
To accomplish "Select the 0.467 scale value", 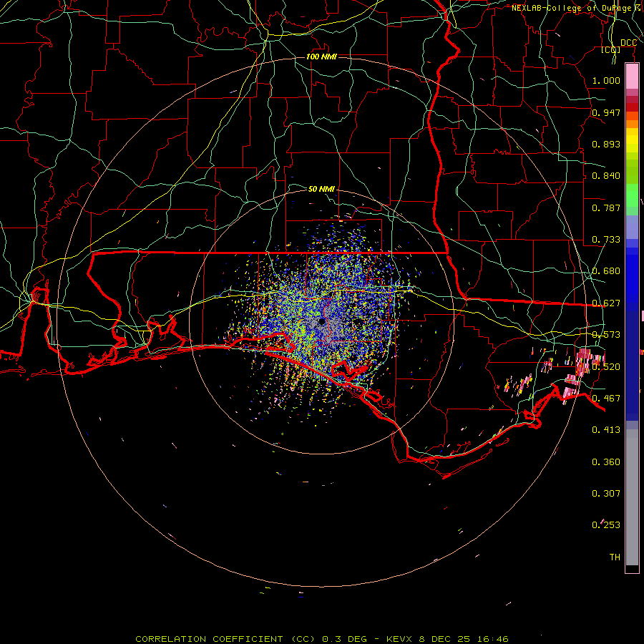I will click(x=606, y=399).
